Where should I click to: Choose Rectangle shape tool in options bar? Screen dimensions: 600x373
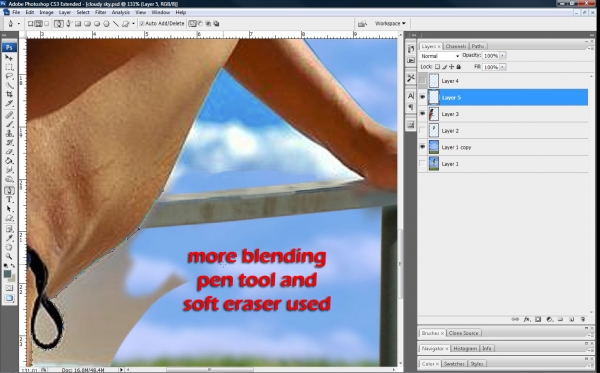coord(78,24)
